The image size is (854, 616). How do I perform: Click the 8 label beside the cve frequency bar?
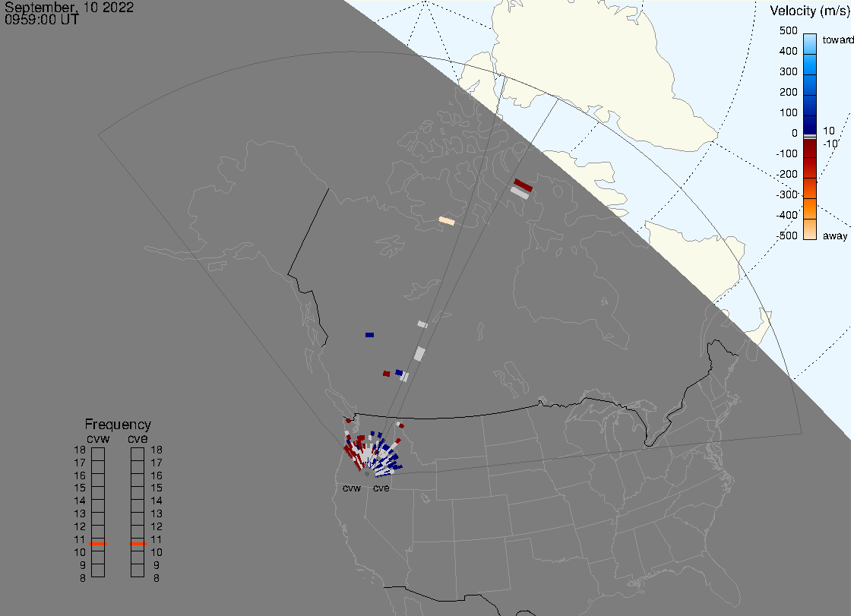pyautogui.click(x=157, y=578)
